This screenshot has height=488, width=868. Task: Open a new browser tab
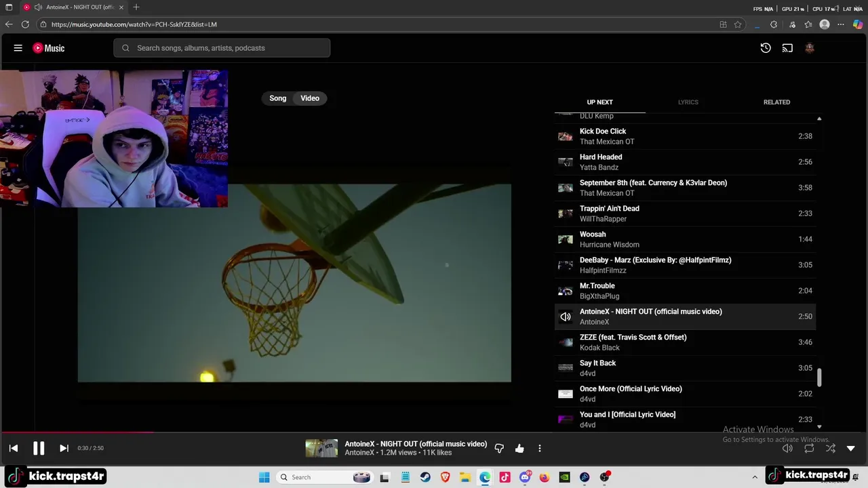136,7
